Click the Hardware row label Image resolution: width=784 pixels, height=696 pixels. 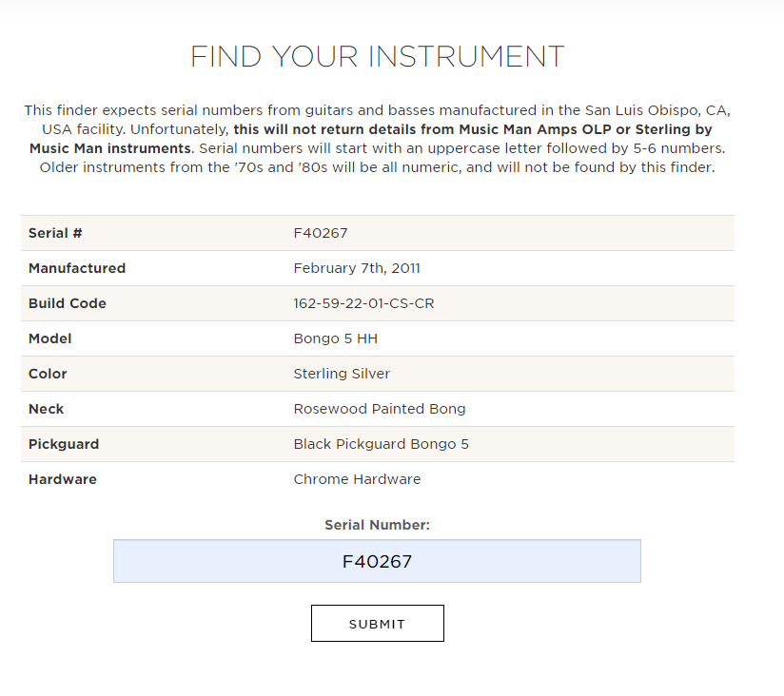click(x=63, y=479)
